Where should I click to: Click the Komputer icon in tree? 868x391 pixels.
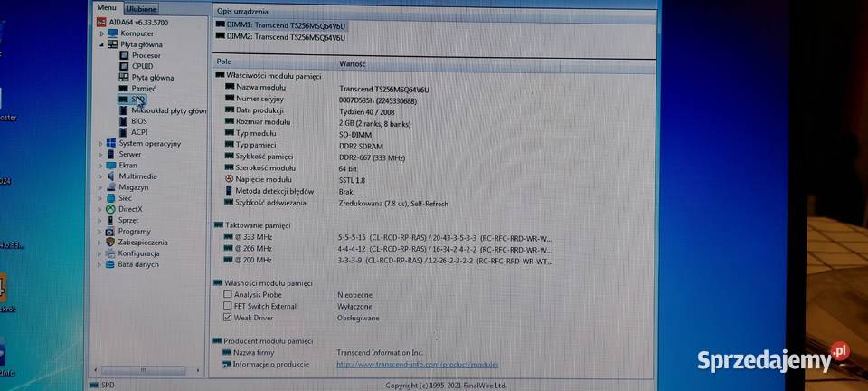(x=113, y=33)
